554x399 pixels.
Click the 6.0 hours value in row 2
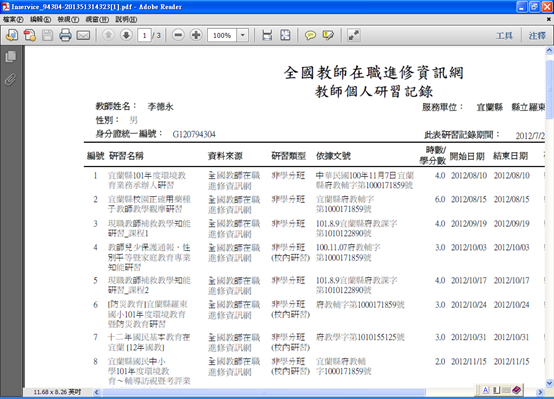pyautogui.click(x=440, y=199)
